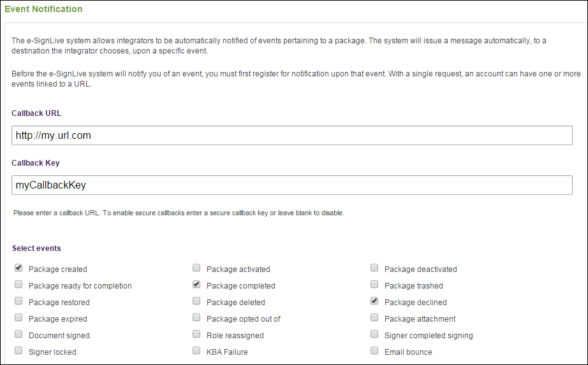This screenshot has height=365, width=588.
Task: Enable the Package activated event
Action: pyautogui.click(x=196, y=268)
